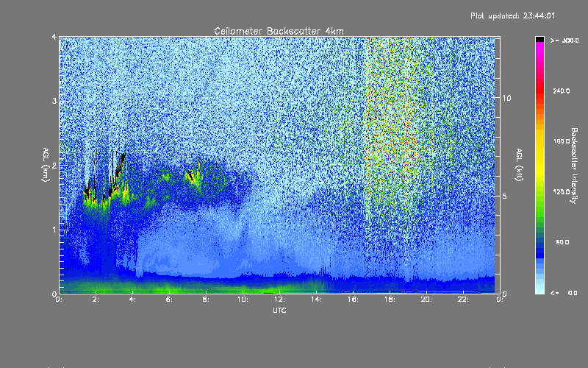Click the 1 tick on the km axis
Image resolution: width=588 pixels, height=368 pixels.
(x=54, y=230)
